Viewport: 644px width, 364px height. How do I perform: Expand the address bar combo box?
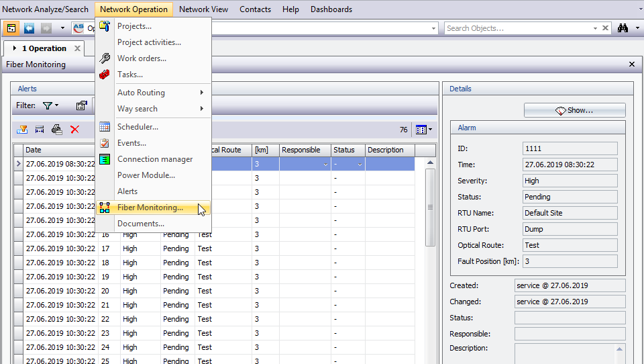(x=433, y=28)
